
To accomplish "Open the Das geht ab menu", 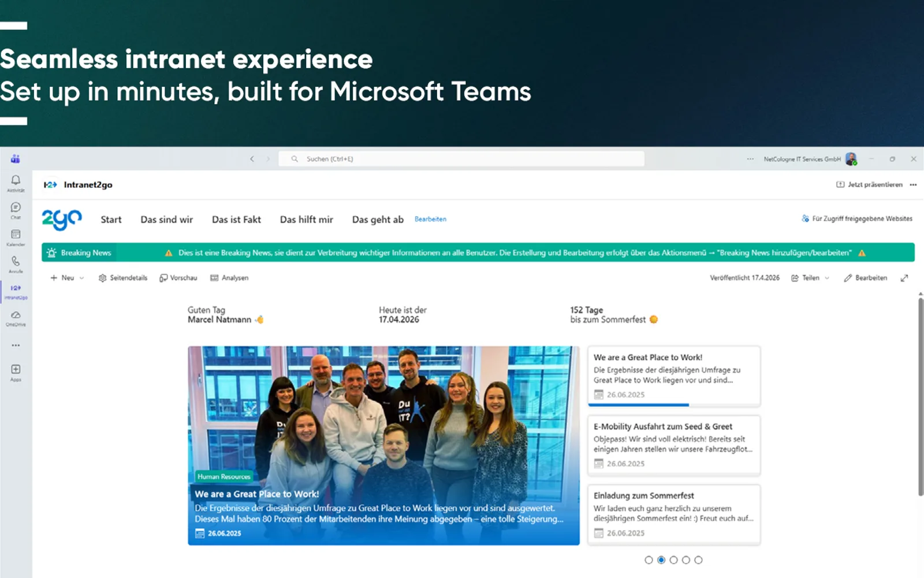I will 378,220.
